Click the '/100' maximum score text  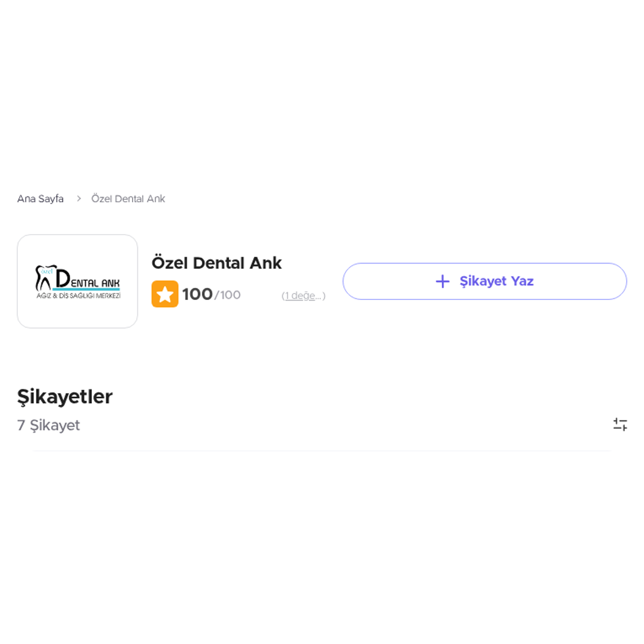point(228,295)
